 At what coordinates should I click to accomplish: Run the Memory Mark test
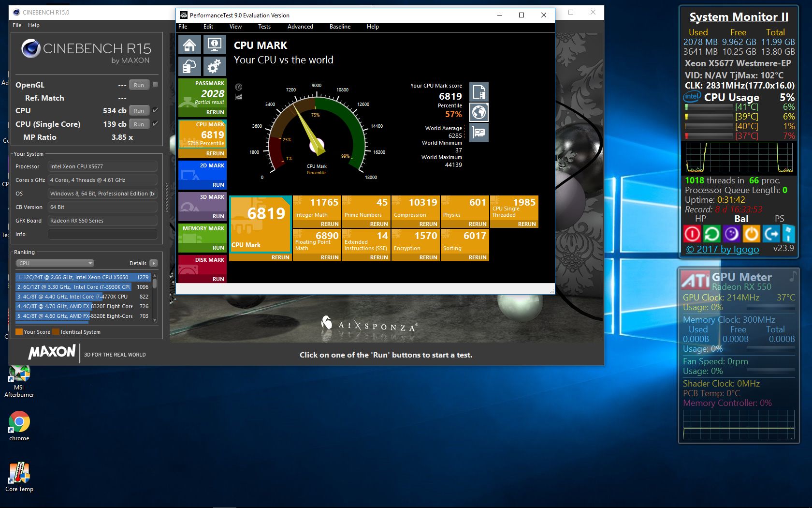pos(218,248)
